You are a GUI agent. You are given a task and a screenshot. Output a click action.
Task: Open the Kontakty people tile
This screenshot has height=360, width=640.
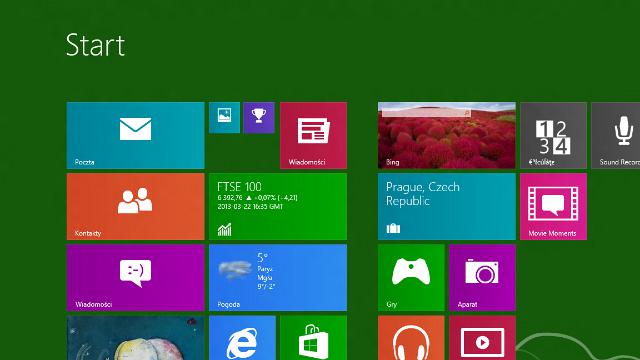(x=136, y=207)
